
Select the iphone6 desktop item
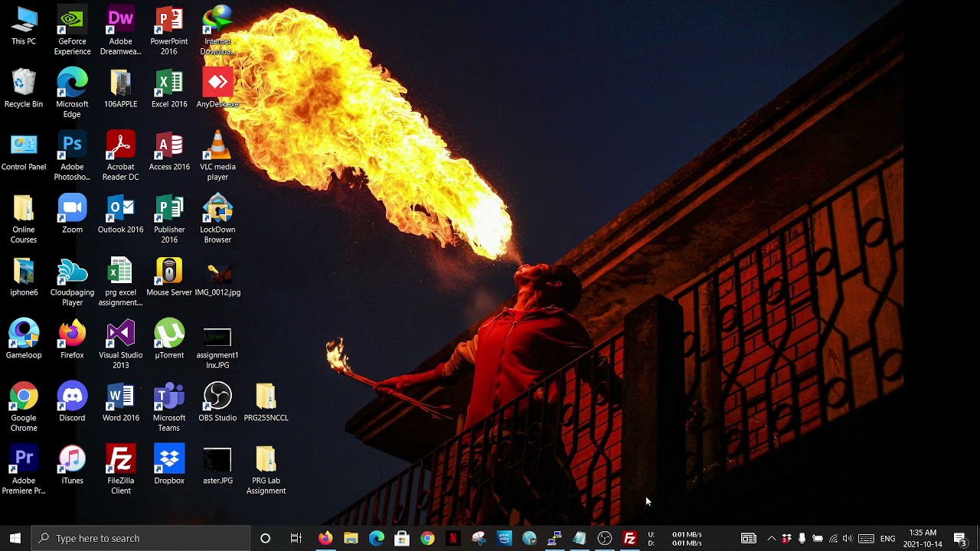click(24, 277)
